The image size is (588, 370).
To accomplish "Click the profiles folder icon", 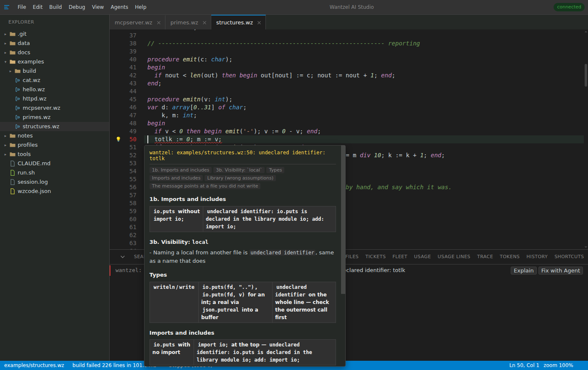I will [x=13, y=145].
